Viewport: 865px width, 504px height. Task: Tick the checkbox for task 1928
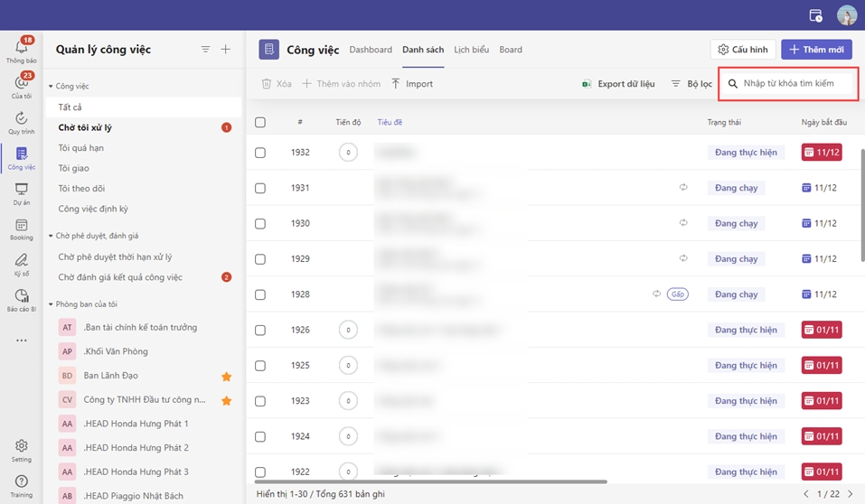coord(260,294)
